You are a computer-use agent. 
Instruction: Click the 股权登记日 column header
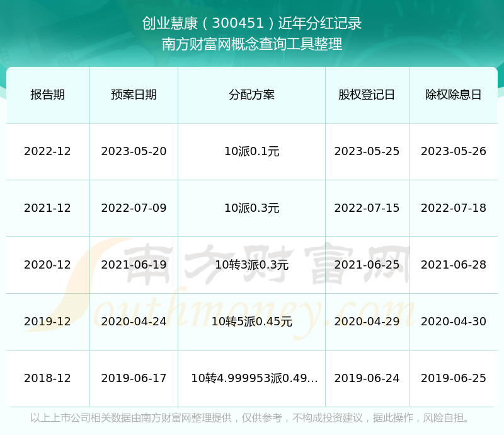(367, 95)
